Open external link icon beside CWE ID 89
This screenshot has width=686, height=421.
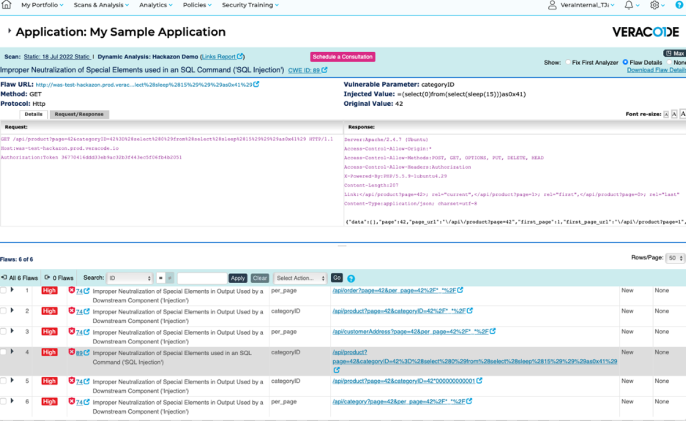click(x=324, y=70)
